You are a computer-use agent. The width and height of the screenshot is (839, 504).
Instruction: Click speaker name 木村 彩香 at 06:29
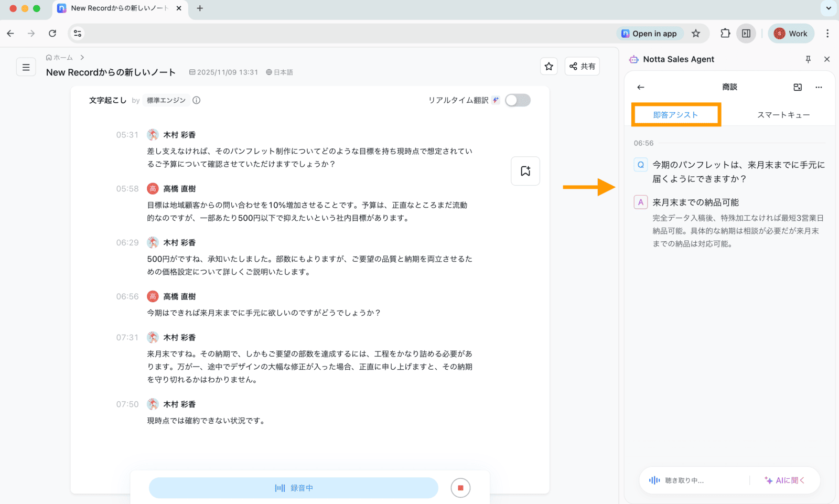click(x=179, y=243)
